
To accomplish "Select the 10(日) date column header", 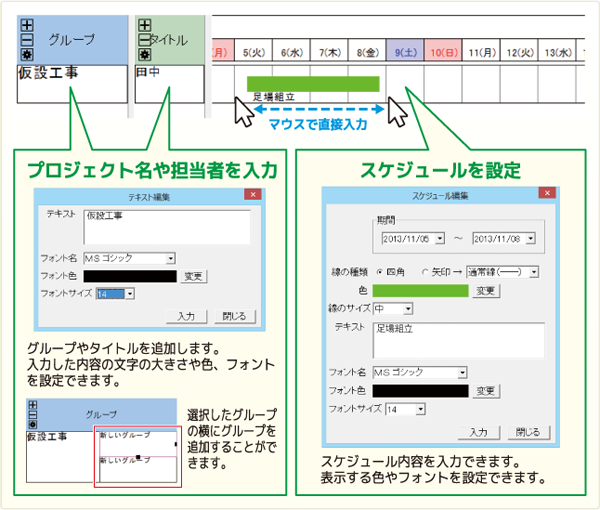I will point(443,52).
